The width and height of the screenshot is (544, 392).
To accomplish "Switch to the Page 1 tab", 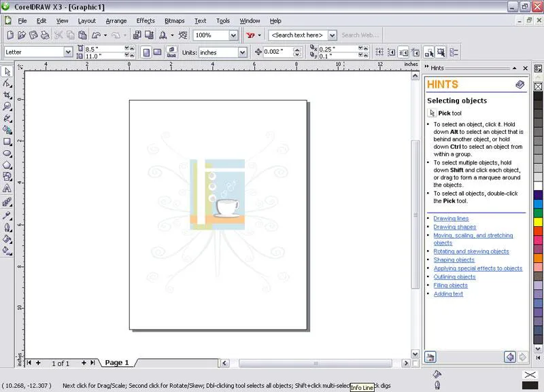I will click(117, 362).
